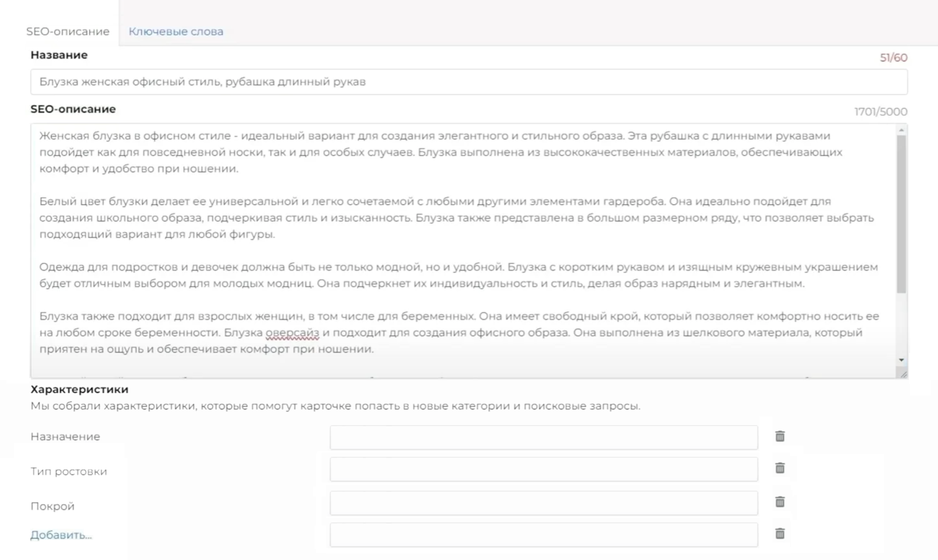Delete the Назначение characteristic with trash icon

click(780, 436)
